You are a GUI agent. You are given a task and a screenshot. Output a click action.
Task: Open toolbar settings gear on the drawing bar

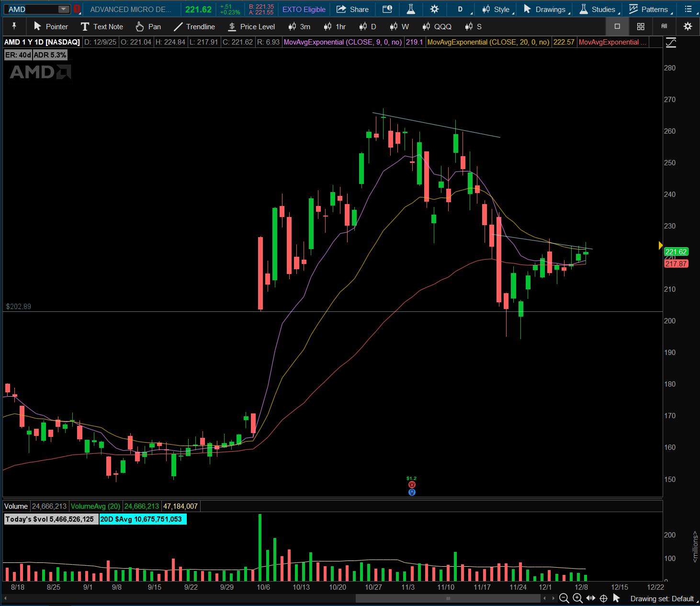tap(688, 26)
